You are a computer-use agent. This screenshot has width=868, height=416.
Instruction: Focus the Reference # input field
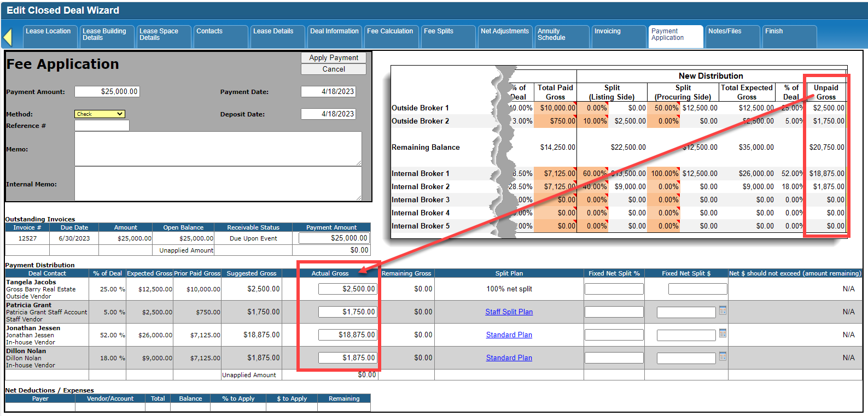[102, 126]
